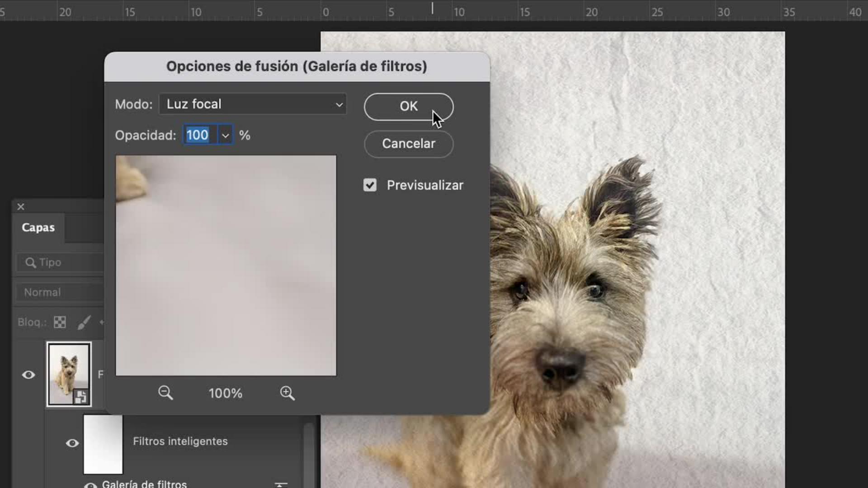Open blending options icon for Galería de filtros
This screenshot has width=868, height=488.
[x=281, y=484]
